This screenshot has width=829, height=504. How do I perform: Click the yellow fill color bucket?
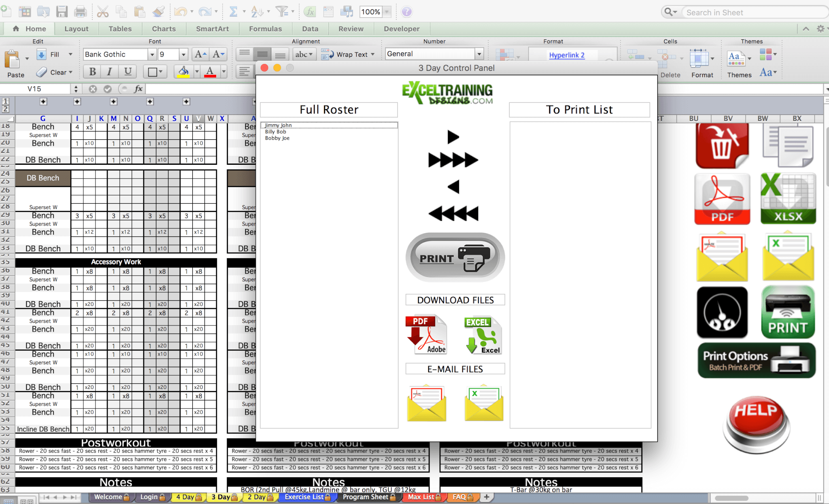(183, 72)
